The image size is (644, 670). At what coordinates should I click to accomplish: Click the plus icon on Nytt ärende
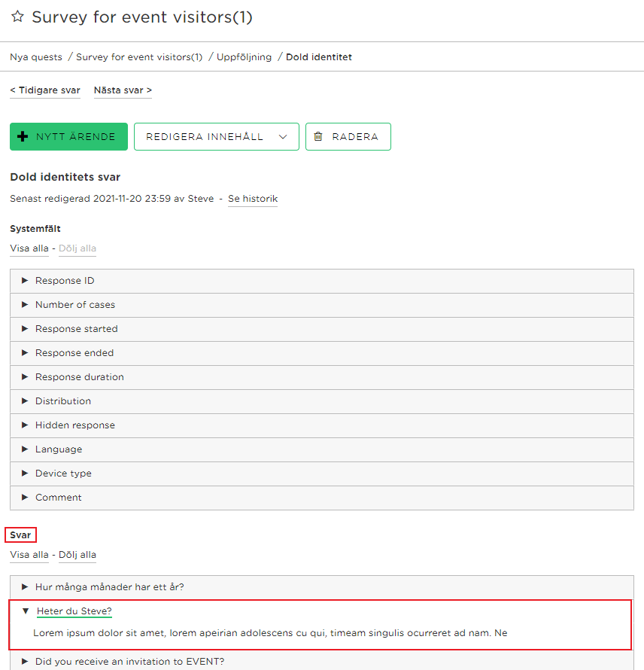click(x=23, y=137)
